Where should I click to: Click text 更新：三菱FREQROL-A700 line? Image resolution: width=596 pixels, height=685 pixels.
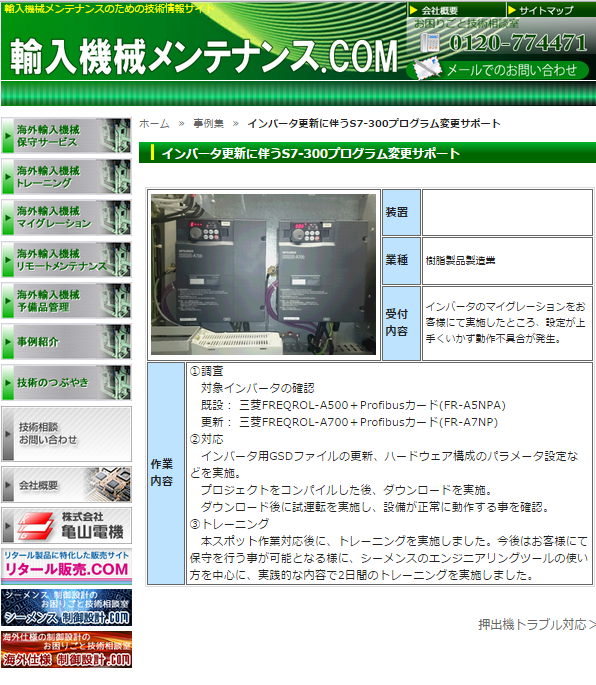click(x=349, y=422)
